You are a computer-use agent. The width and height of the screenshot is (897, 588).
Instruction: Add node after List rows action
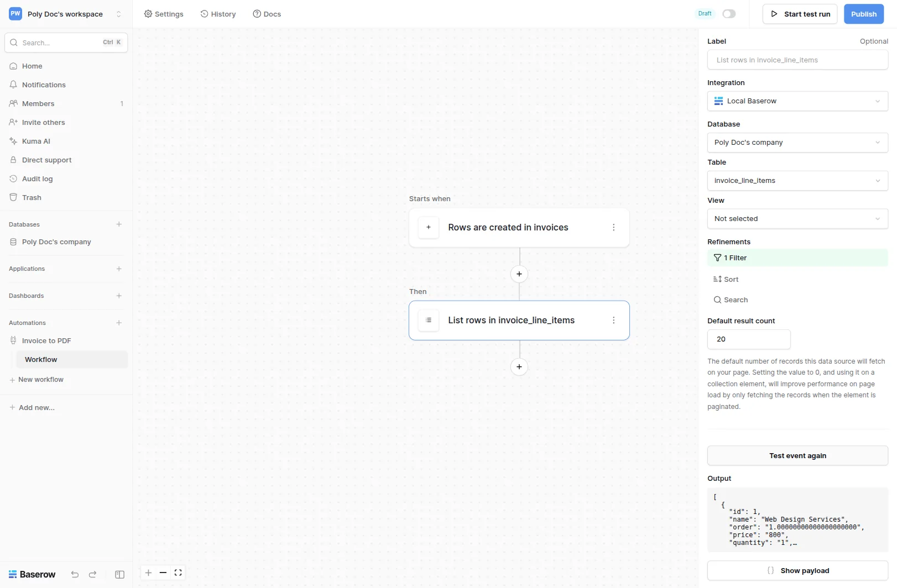click(519, 366)
